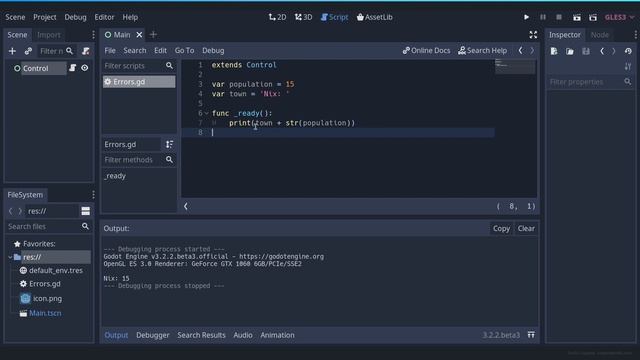
Task: Switch to the Node tab
Action: (600, 35)
